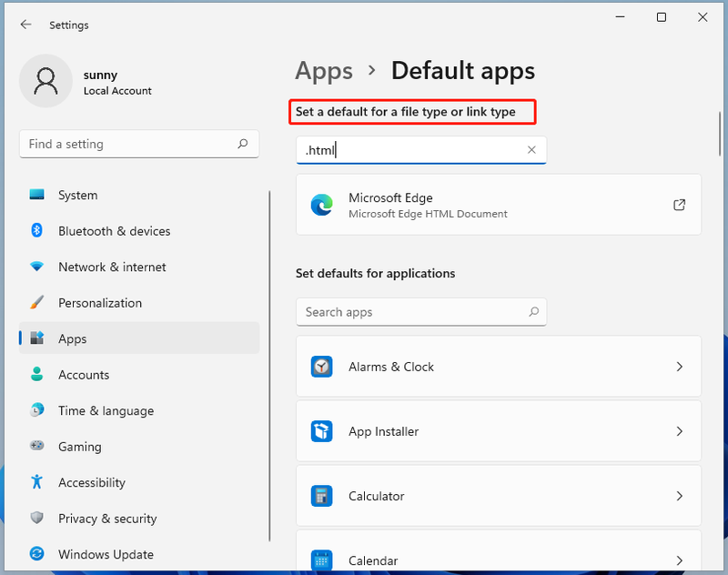This screenshot has width=728, height=575.
Task: Click the Microsoft Edge logo icon
Action: [322, 205]
